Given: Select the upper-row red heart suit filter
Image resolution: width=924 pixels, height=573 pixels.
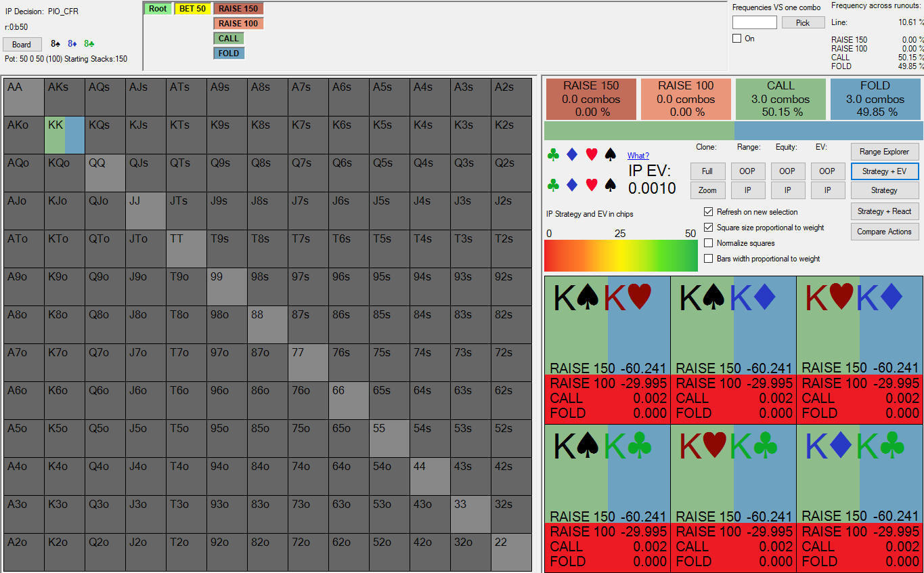Looking at the screenshot, I should point(591,155).
